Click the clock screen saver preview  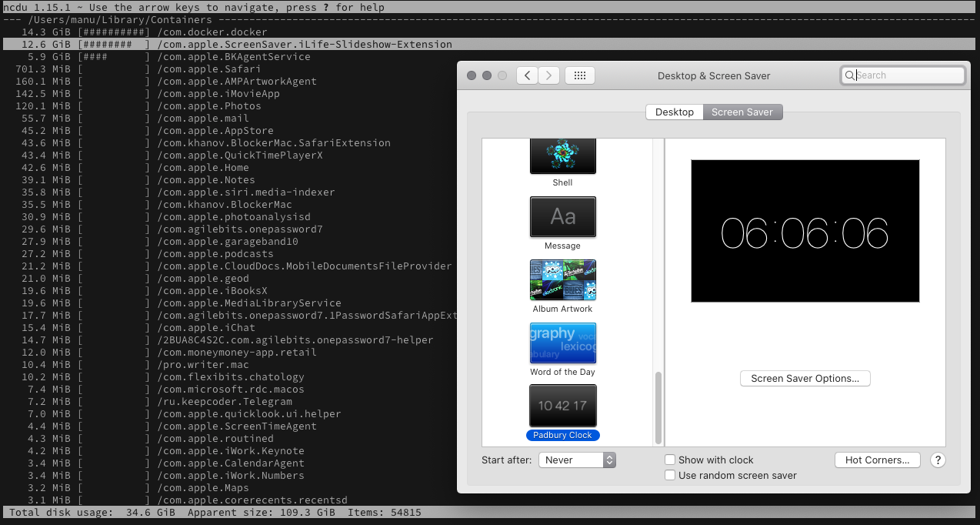[805, 231]
